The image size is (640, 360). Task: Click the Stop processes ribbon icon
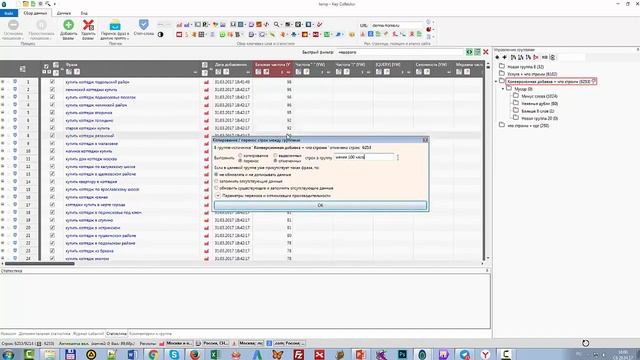[13, 25]
